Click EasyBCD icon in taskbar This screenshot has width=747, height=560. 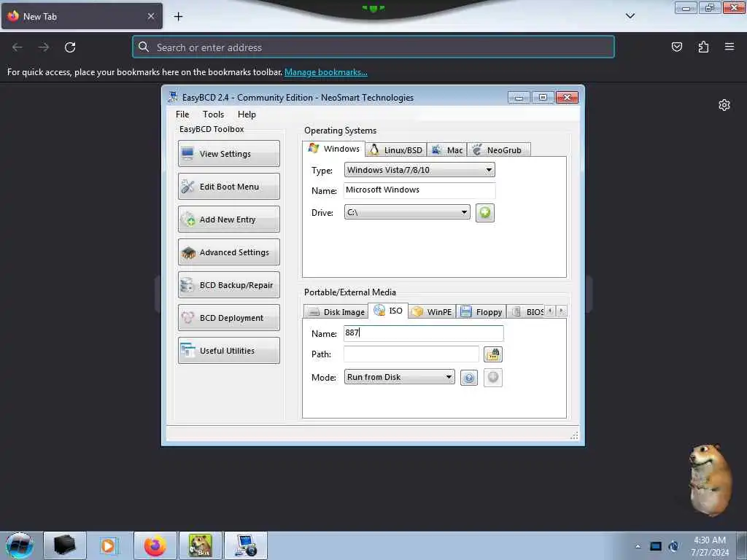click(246, 545)
